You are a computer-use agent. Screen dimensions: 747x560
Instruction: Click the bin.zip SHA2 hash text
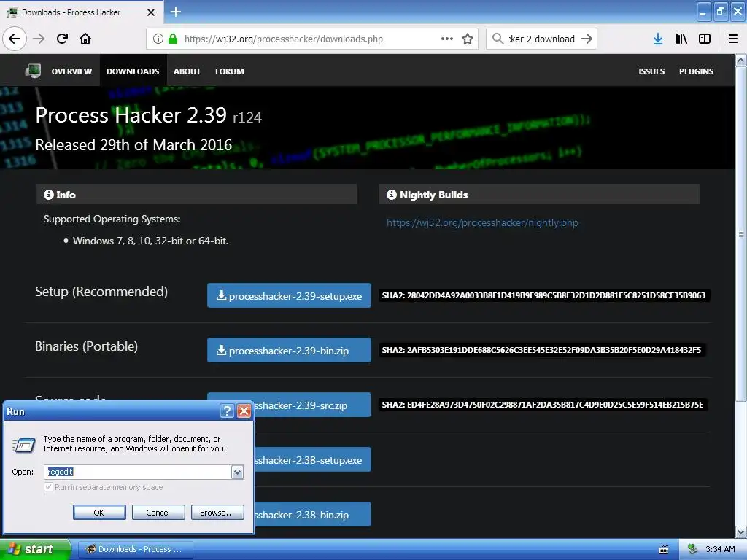(542, 350)
